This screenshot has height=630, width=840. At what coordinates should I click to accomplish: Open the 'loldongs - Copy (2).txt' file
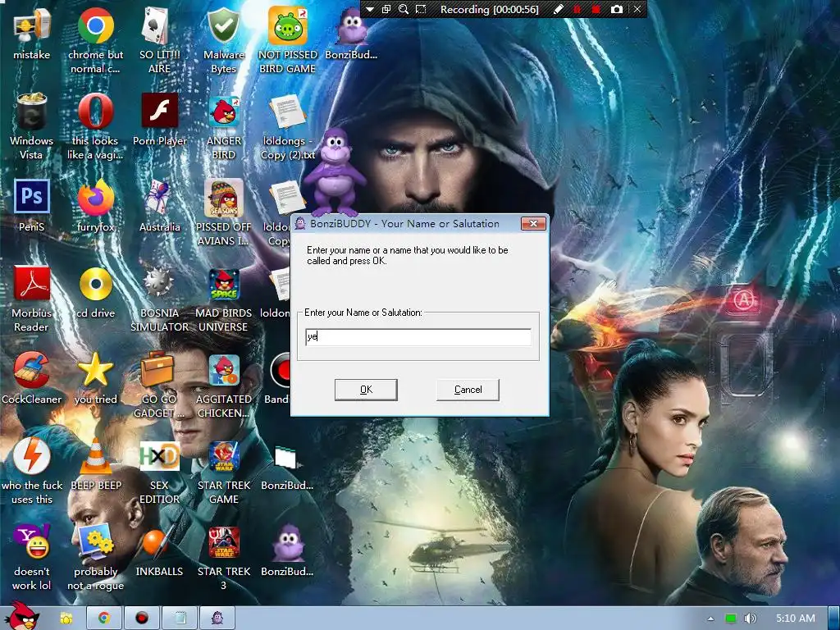288,127
